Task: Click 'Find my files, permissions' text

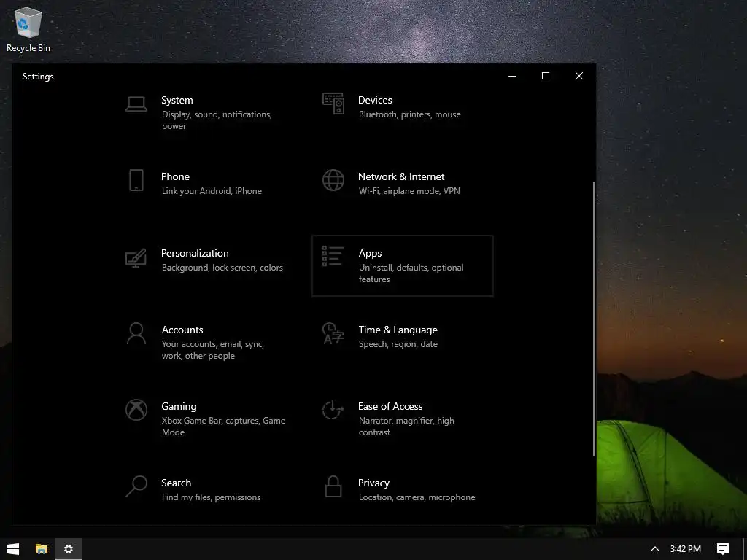Action: (x=212, y=497)
